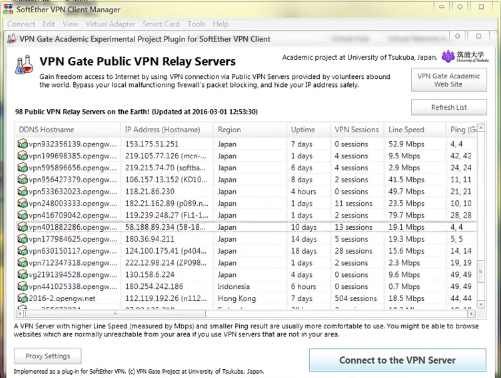
Task: Click the plugin dialog title bar icon
Action: (12, 39)
